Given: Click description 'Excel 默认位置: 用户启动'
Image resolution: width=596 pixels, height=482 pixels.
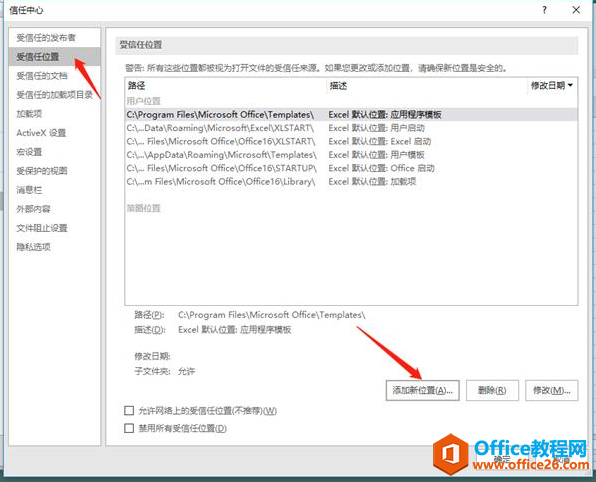Looking at the screenshot, I should 376,128.
